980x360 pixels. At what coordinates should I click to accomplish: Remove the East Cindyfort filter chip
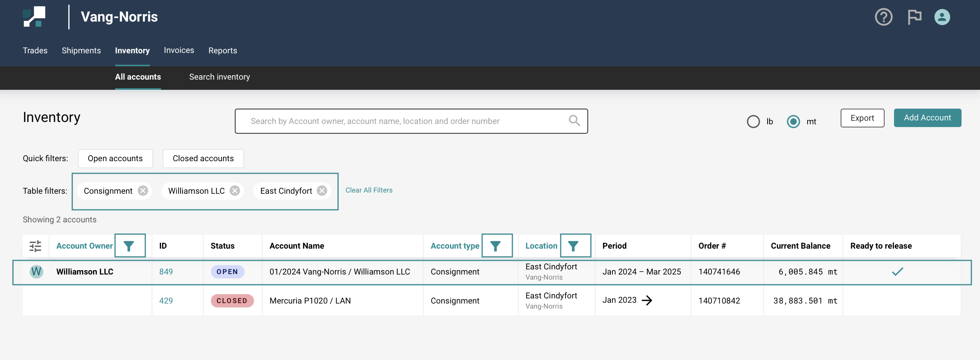pos(322,191)
